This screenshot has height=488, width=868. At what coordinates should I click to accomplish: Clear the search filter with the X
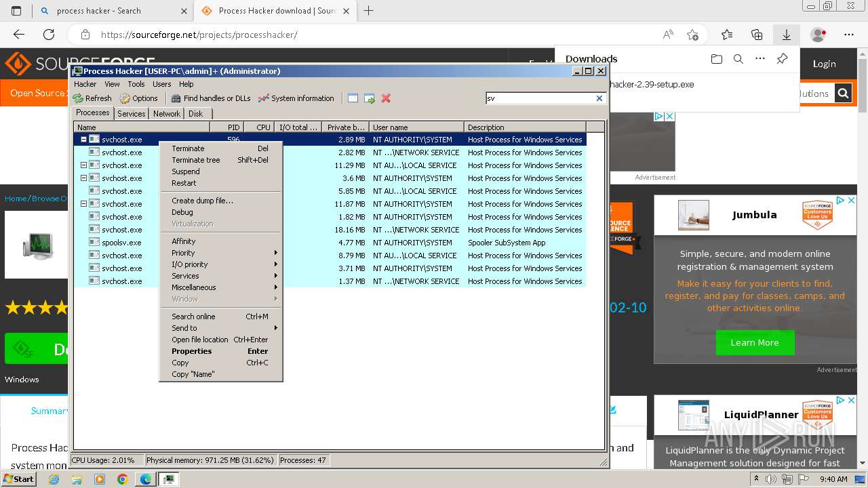(x=599, y=98)
